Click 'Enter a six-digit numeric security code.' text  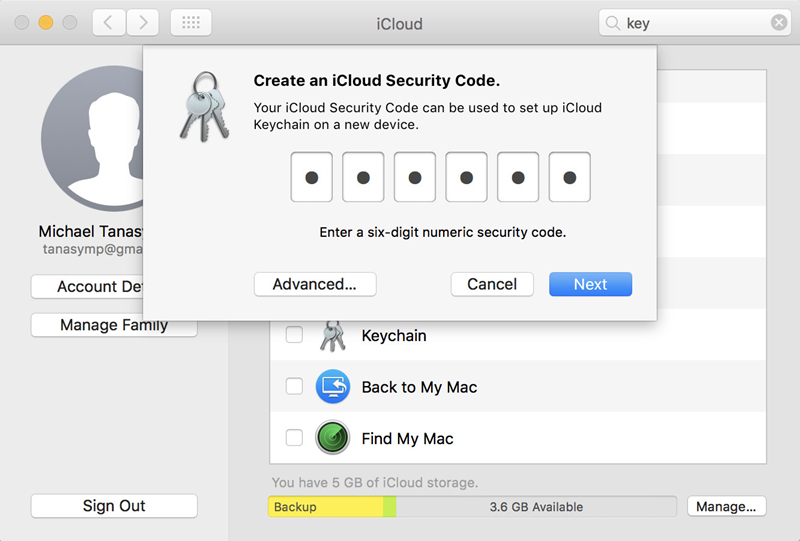pyautogui.click(x=443, y=233)
